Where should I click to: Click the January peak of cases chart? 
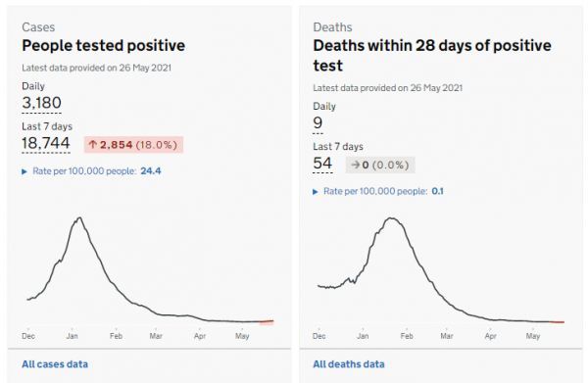[79, 217]
